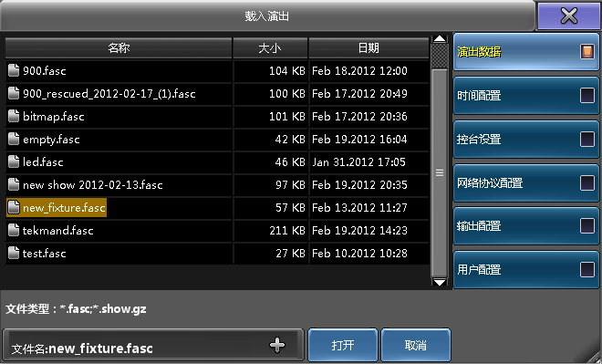
Task: Click the scrollbar up arrow
Action: coord(440,39)
